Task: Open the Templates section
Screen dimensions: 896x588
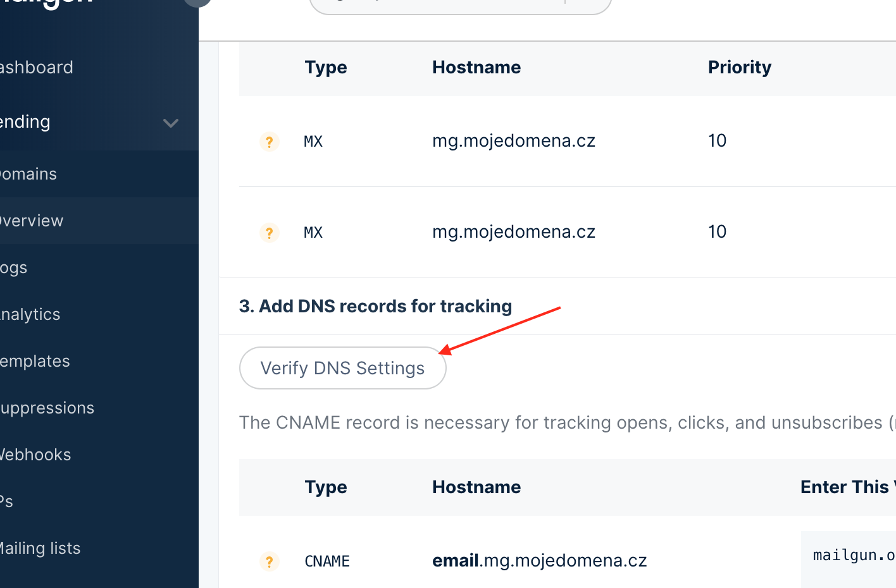Action: (x=35, y=361)
